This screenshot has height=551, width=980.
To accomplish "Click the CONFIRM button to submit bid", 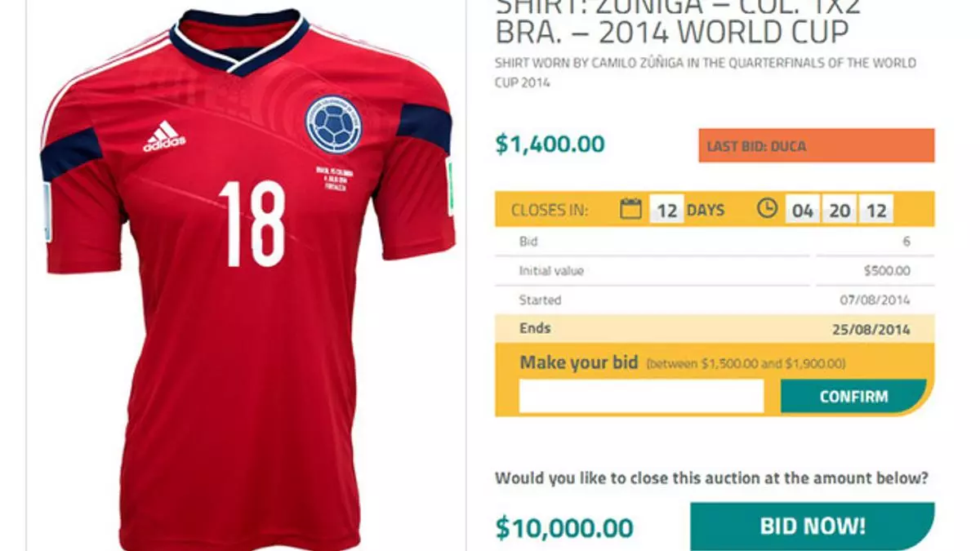I will tap(853, 397).
